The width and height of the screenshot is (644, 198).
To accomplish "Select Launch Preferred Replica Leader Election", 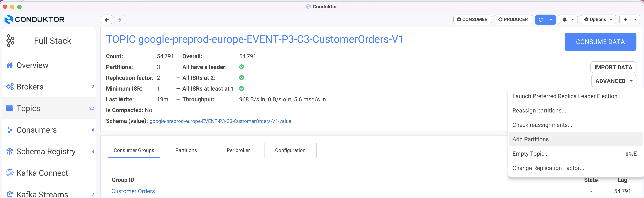I will click(x=576, y=96).
